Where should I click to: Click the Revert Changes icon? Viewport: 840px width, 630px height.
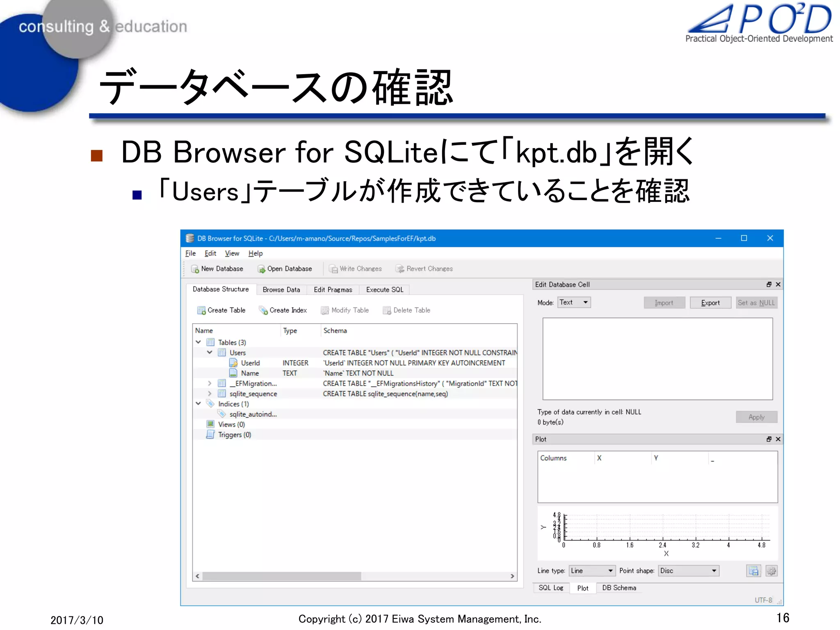400,269
